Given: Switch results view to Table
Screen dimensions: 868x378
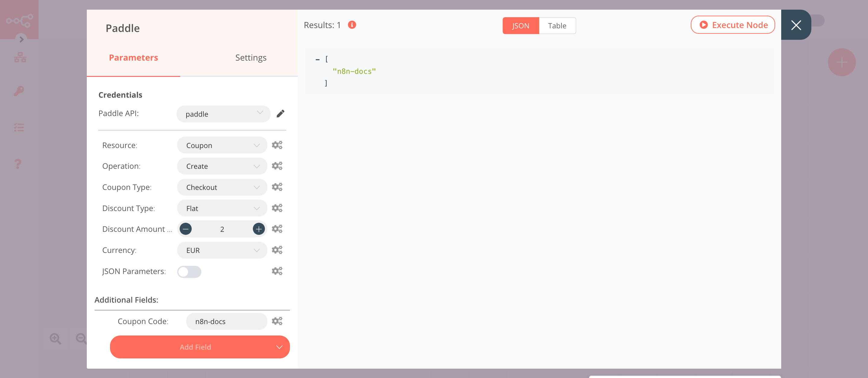Looking at the screenshot, I should point(557,26).
